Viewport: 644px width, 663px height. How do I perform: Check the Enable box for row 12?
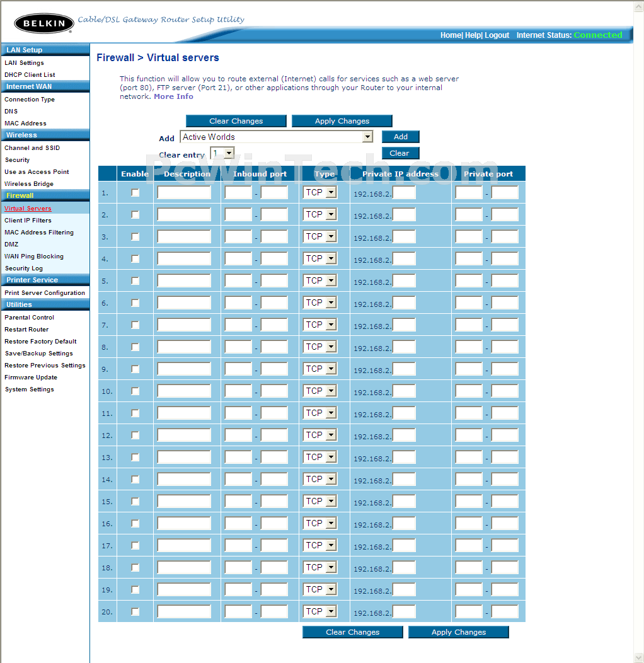pos(135,435)
